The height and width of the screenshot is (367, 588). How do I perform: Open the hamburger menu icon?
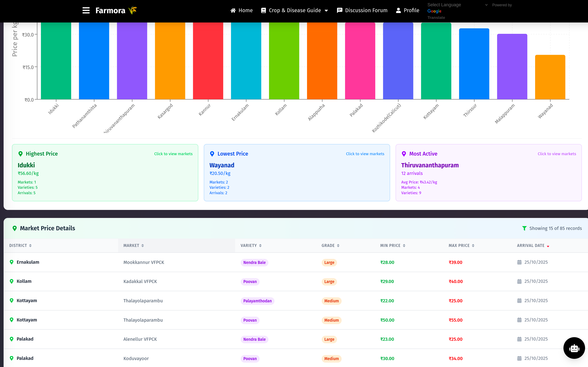pyautogui.click(x=86, y=10)
